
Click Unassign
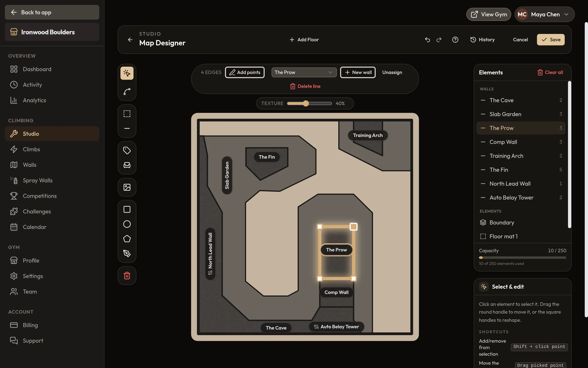coord(392,72)
